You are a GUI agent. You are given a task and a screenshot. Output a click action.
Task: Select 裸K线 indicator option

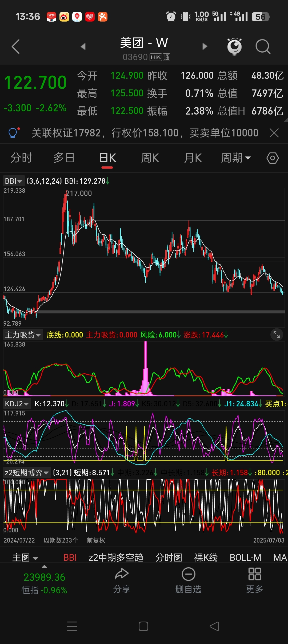coord(206,557)
